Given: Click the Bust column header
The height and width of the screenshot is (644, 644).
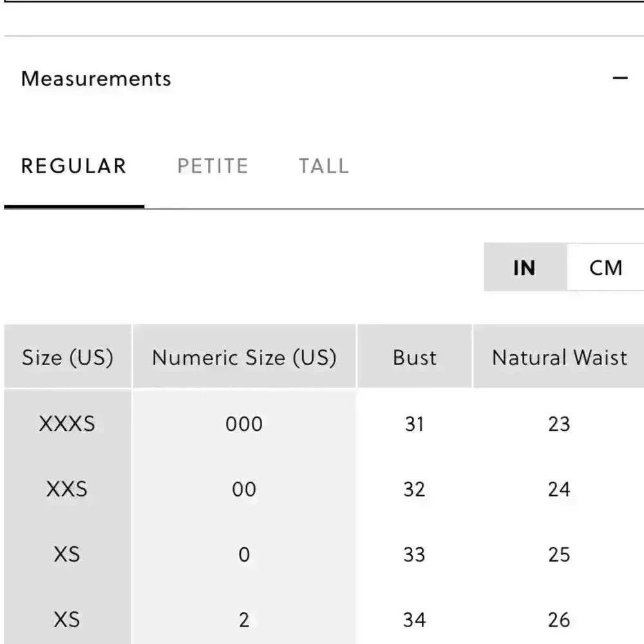Looking at the screenshot, I should (414, 357).
